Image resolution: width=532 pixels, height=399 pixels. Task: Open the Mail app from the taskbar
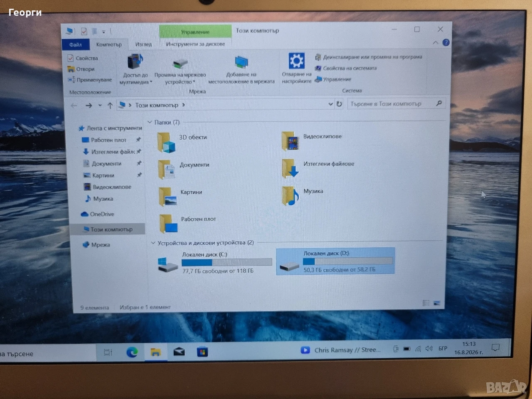point(179,352)
